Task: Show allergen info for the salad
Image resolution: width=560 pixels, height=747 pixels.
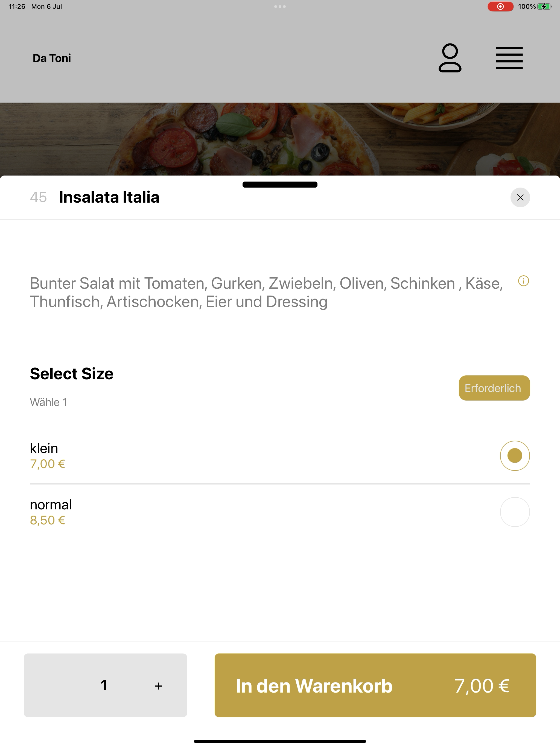Action: (524, 281)
